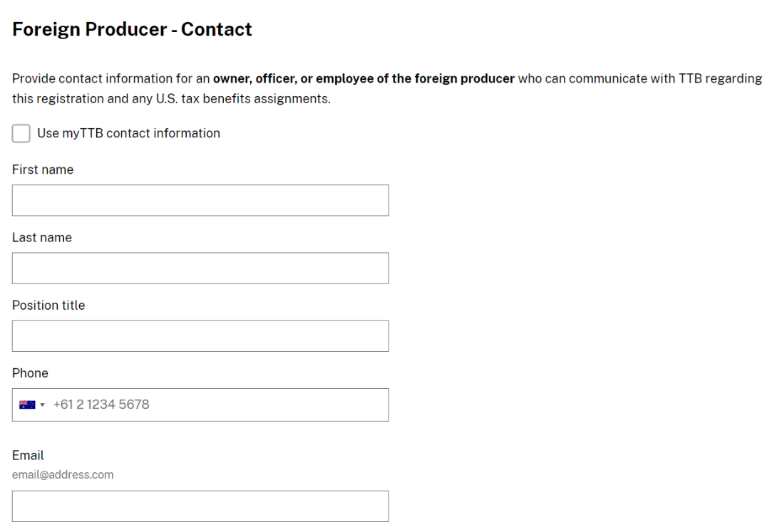Click into the Last name text box
Viewport: 777px width, 532px height.
[x=200, y=268]
